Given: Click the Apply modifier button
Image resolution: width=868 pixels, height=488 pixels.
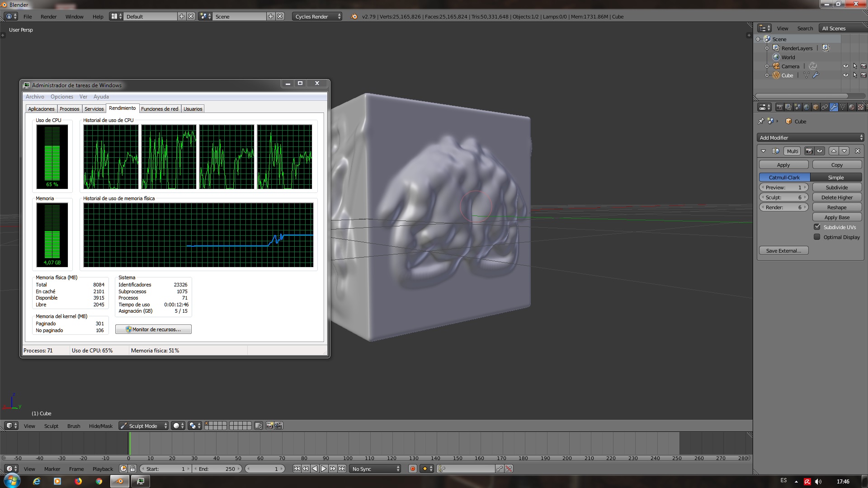Looking at the screenshot, I should [783, 165].
